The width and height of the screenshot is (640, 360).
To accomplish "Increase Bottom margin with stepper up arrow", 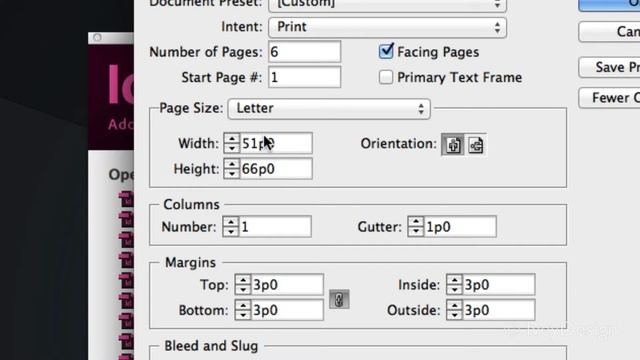I will click(x=243, y=306).
